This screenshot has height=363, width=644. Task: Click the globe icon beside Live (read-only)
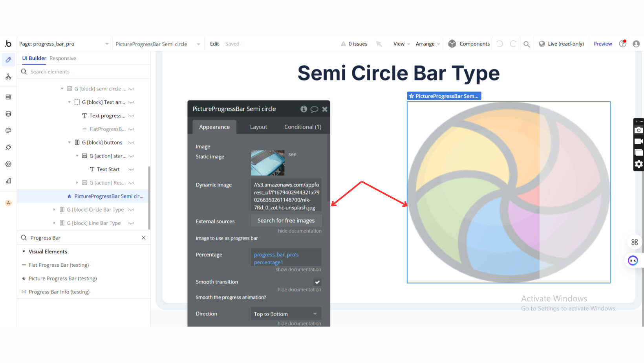[x=542, y=44]
